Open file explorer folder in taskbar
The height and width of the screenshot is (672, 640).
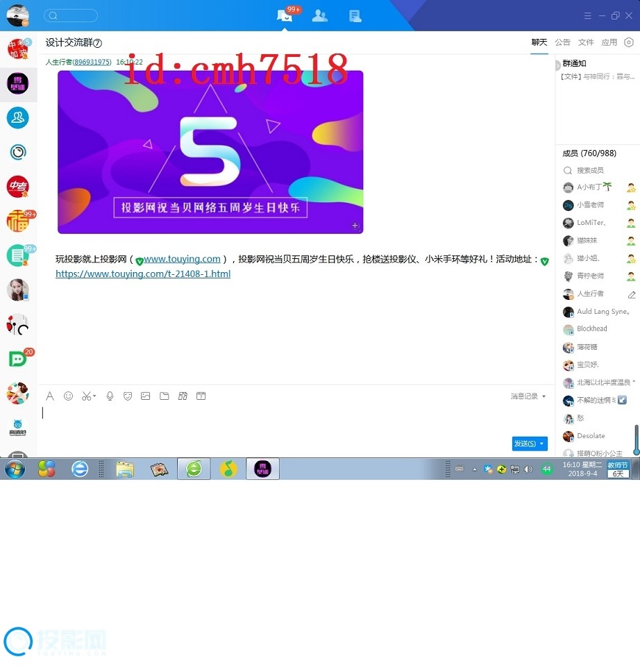[x=125, y=469]
